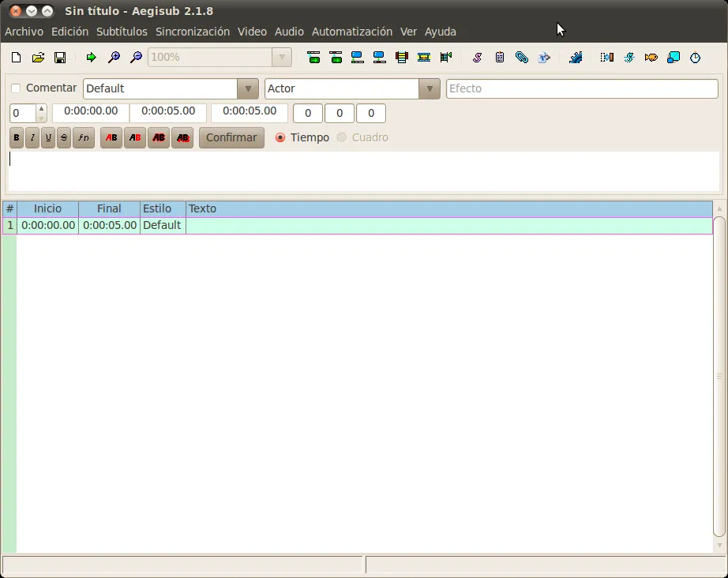The width and height of the screenshot is (728, 578).
Task: Open the Edición menu
Action: coord(69,32)
